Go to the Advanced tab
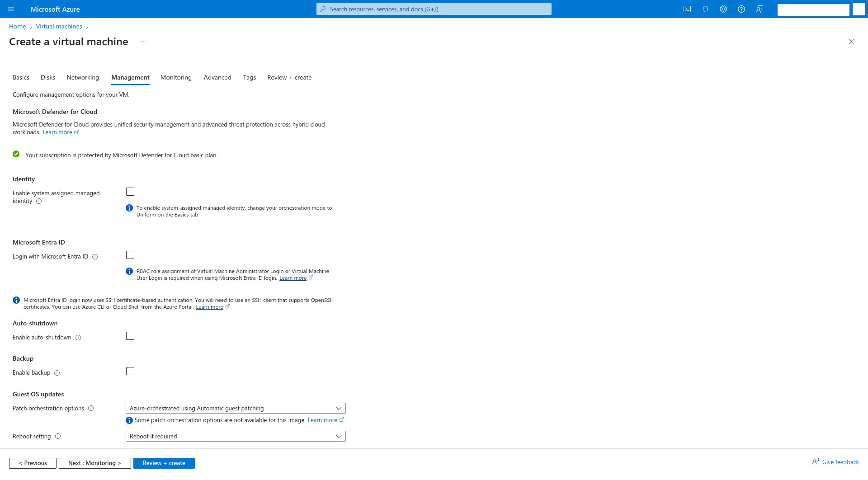This screenshot has width=868, height=480. 217,77
